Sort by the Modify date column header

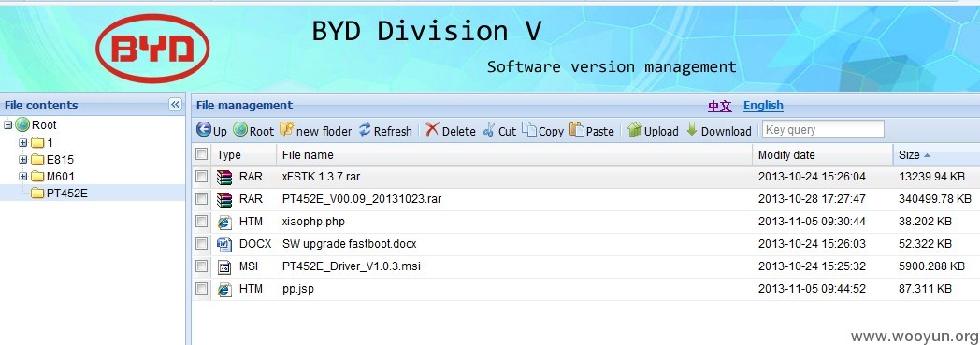point(823,154)
